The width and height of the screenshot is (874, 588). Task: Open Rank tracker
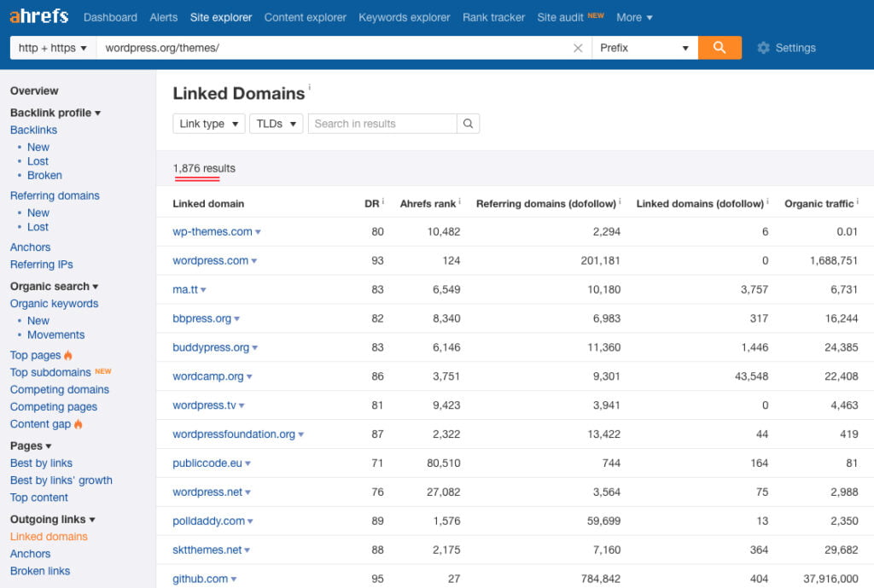[x=494, y=17]
